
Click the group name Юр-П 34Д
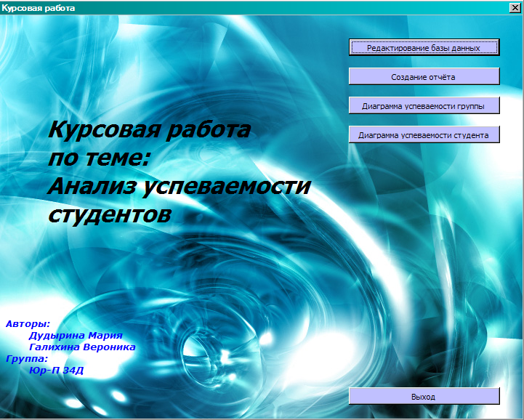point(56,370)
